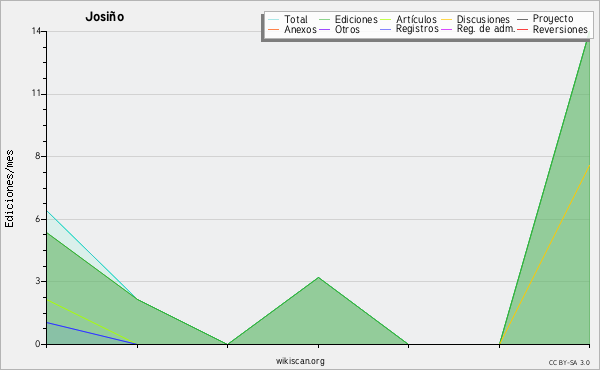600x370 pixels.
Task: Click the 'Discusiones' legend label
Action: [x=483, y=19]
